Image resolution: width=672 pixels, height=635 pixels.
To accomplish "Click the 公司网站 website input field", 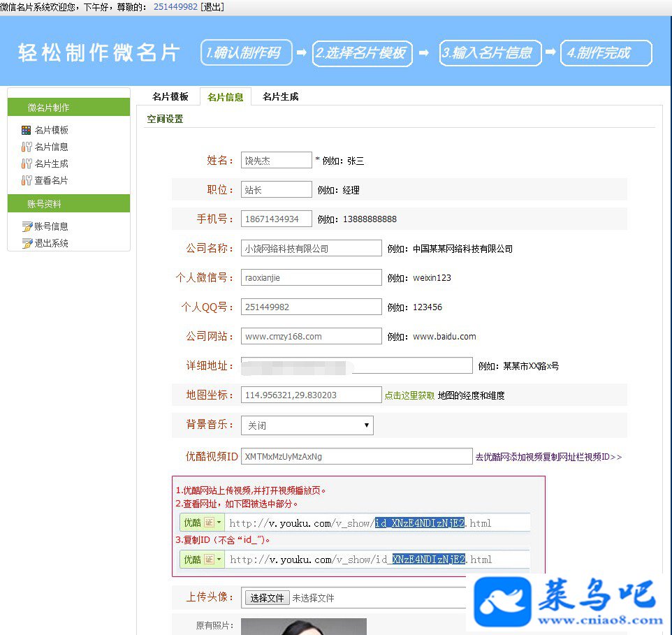I will 312,336.
